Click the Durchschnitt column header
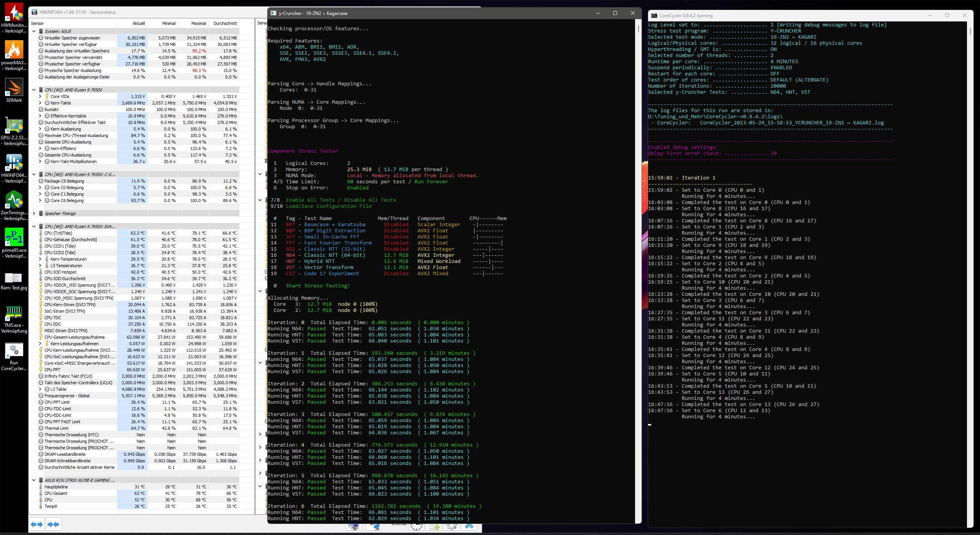 click(225, 23)
